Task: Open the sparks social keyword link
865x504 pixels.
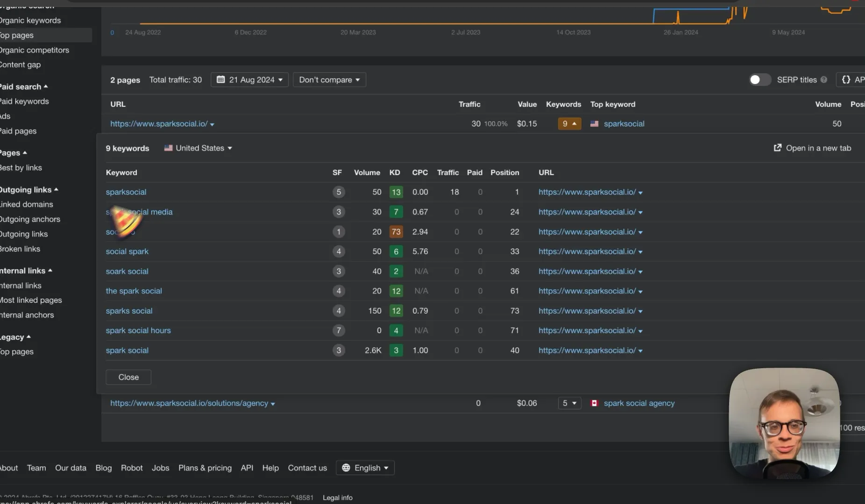Action: [x=129, y=311]
